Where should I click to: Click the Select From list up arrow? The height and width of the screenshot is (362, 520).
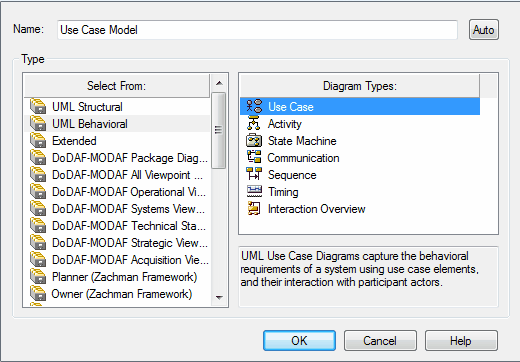(x=219, y=83)
